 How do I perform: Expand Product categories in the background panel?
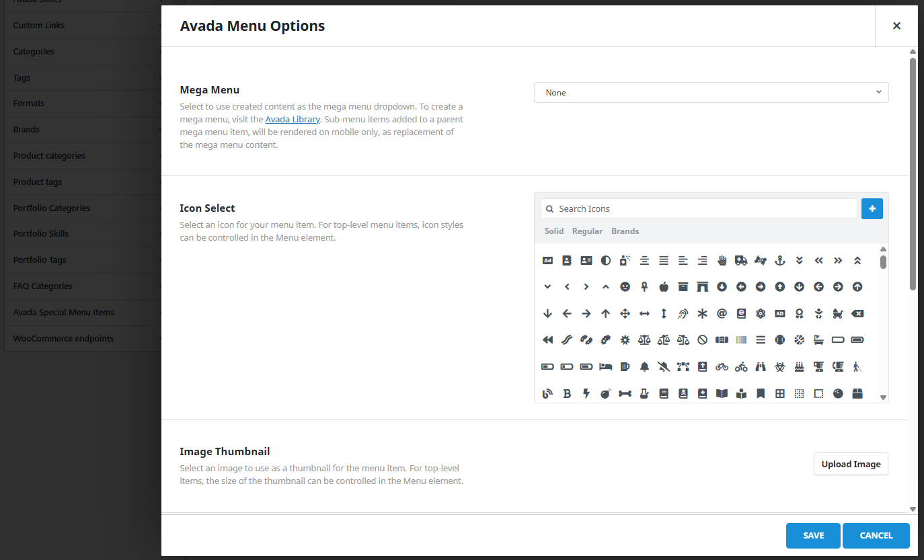tap(83, 155)
